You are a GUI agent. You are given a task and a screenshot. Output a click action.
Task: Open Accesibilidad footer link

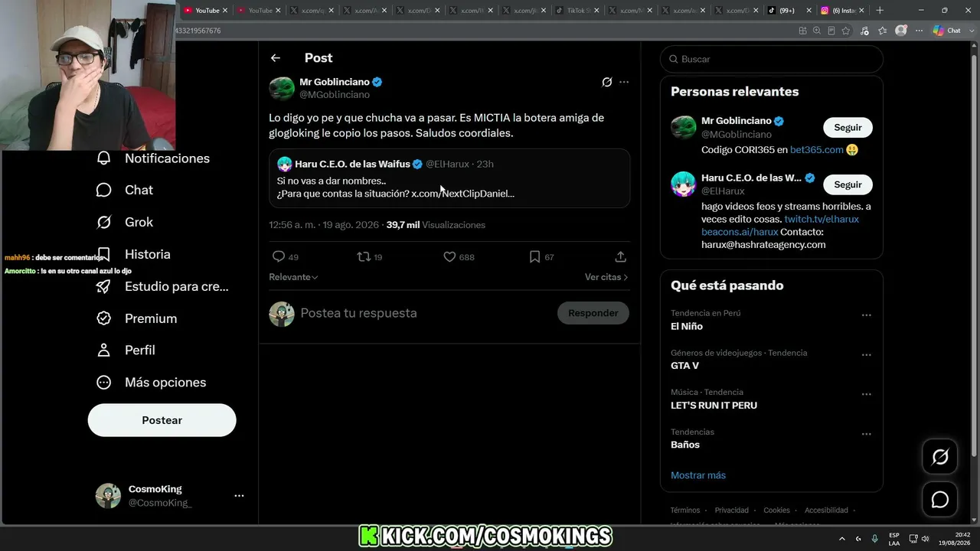point(826,510)
